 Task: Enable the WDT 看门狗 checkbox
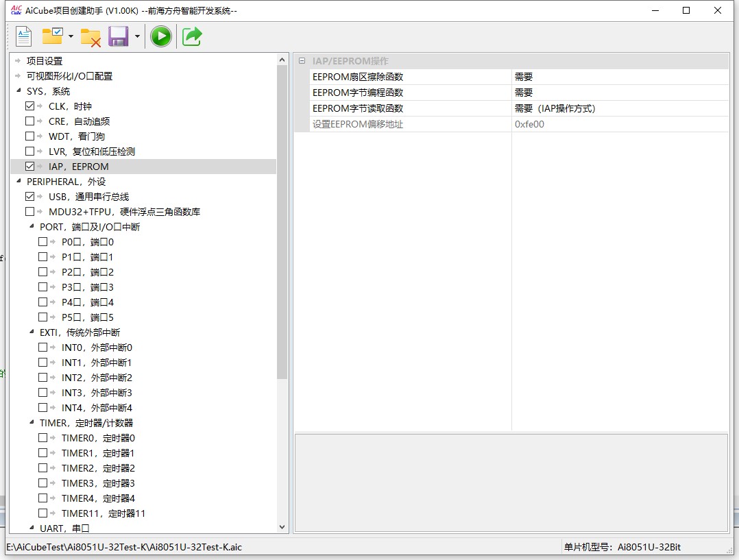point(29,136)
